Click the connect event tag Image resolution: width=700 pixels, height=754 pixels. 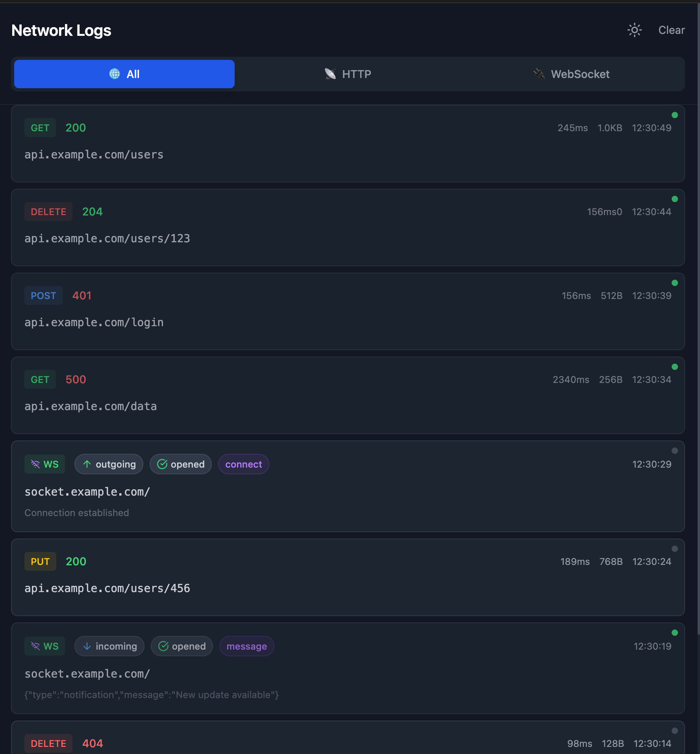point(244,464)
